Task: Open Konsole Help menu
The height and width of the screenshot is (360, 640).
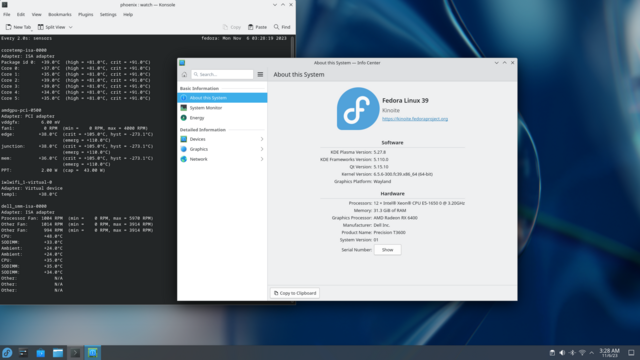Action: (128, 14)
